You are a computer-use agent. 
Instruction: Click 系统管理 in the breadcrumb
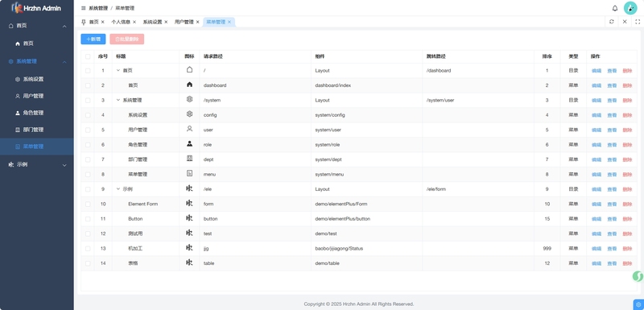(98, 8)
